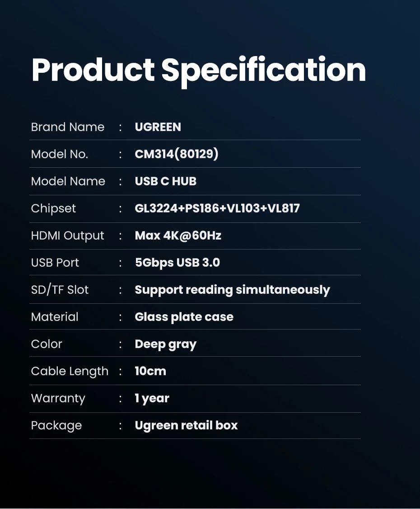Image resolution: width=420 pixels, height=509 pixels.
Task: Click the Model Name label
Action: coord(68,181)
